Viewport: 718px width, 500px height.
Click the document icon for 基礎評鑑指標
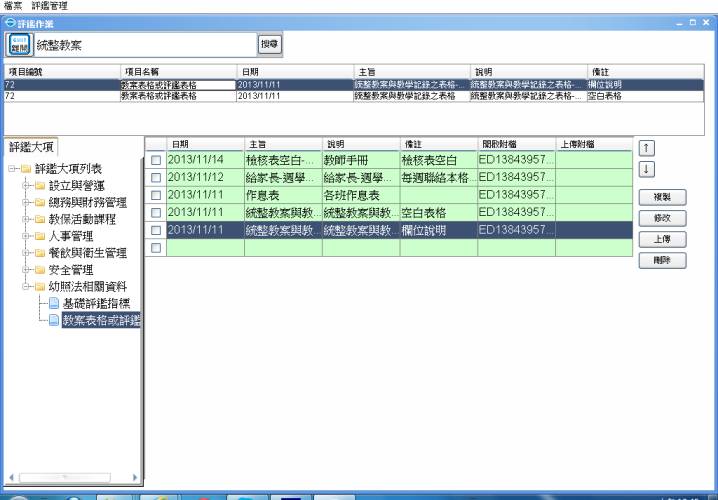pyautogui.click(x=54, y=303)
